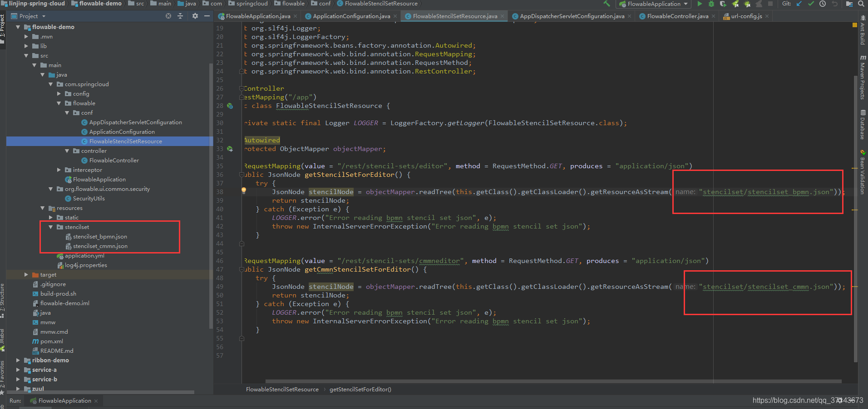Screen dimensions: 868x409
Task: Switch to FlowableApplication.java tab
Action: point(258,16)
